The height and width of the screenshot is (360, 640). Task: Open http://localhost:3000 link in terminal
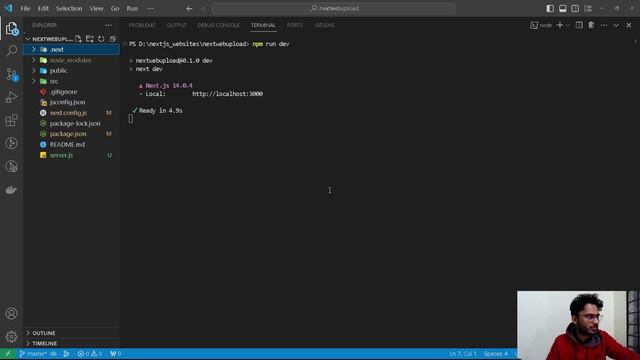coord(227,94)
